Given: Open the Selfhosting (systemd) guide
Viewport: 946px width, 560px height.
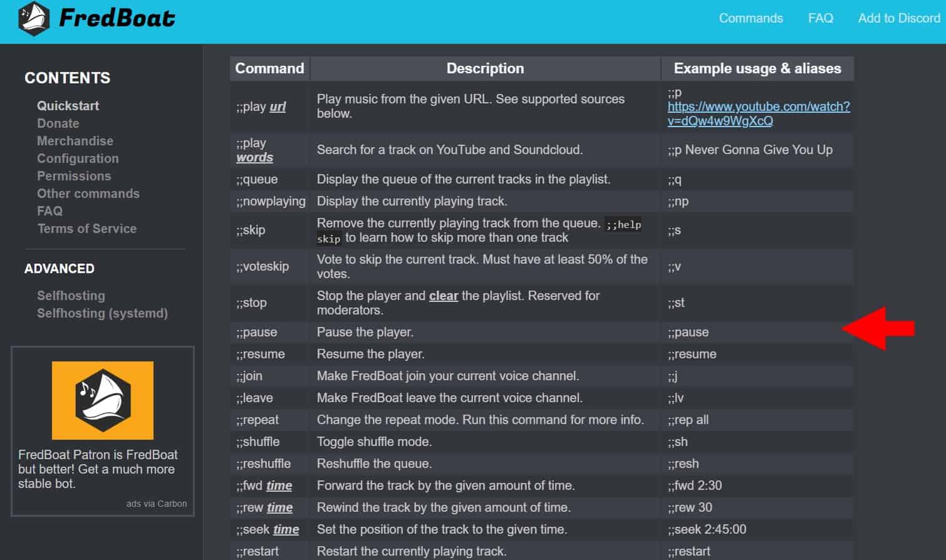Looking at the screenshot, I should pyautogui.click(x=102, y=313).
